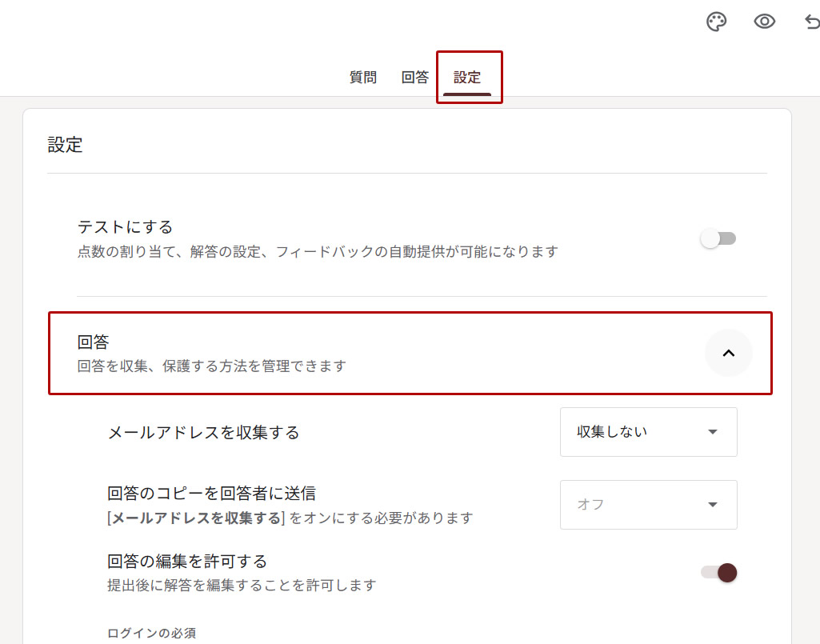The height and width of the screenshot is (644, 820).
Task: Click the undo arrow icon
Action: [811, 22]
